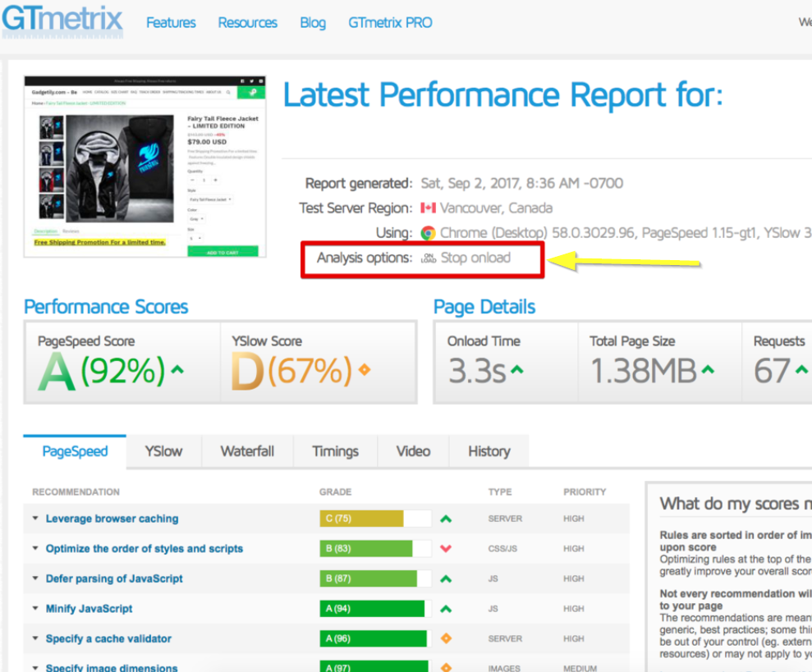812x672 pixels.
Task: Select the PageSpeed tab
Action: (x=75, y=451)
